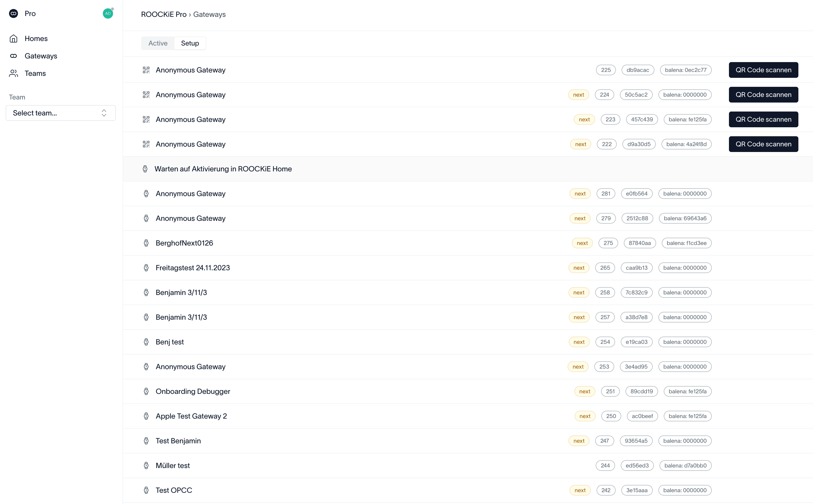
Task: Click ROOCKiE Pro breadcrumb link
Action: pyautogui.click(x=163, y=14)
